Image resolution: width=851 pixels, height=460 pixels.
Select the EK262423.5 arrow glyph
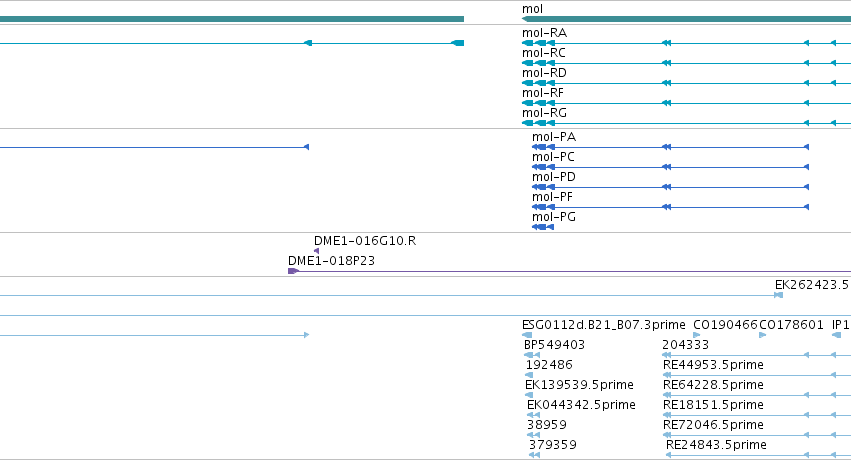(x=778, y=295)
